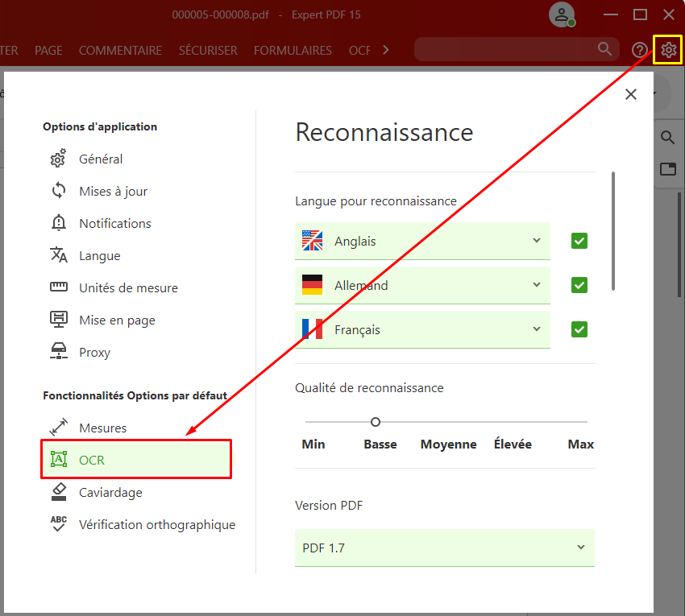Uncheck the Allemand language checkbox
The image size is (685, 616).
click(579, 285)
